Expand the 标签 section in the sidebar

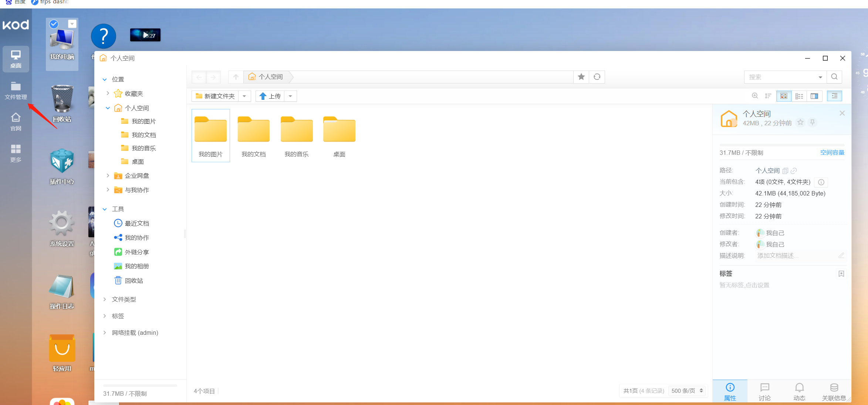click(105, 316)
